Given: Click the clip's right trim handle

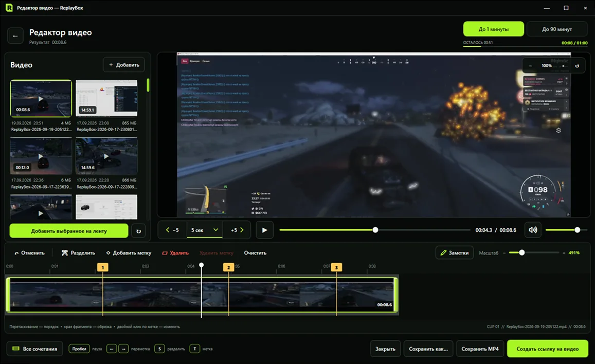Looking at the screenshot, I should click(396, 295).
